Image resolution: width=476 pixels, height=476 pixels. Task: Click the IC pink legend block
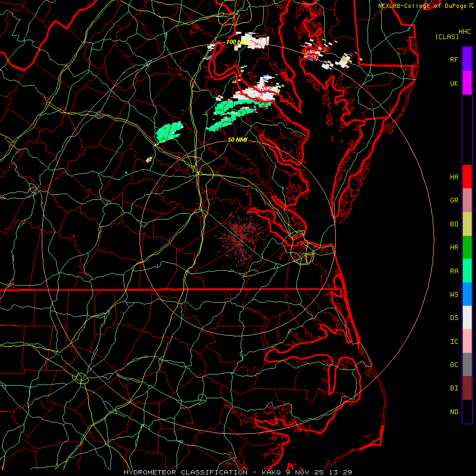(x=467, y=341)
